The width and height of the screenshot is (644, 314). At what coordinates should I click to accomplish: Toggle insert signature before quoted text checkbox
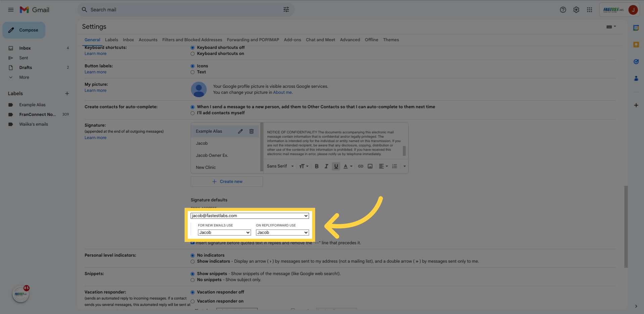(193, 243)
